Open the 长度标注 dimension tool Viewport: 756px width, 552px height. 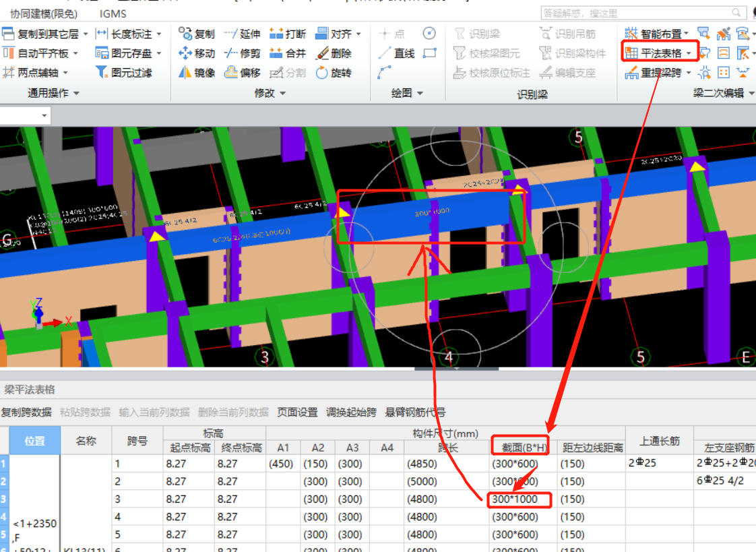[124, 34]
